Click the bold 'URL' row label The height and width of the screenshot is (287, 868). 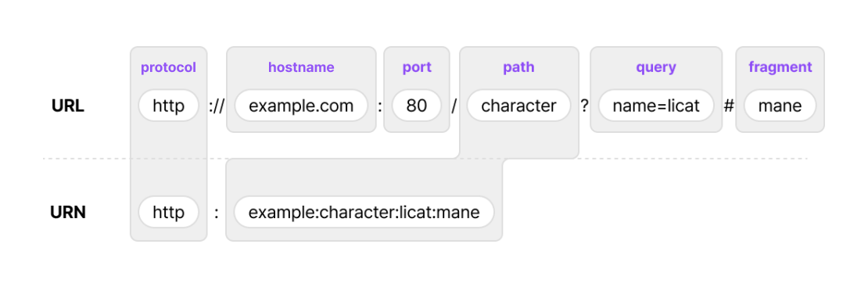[x=68, y=106]
